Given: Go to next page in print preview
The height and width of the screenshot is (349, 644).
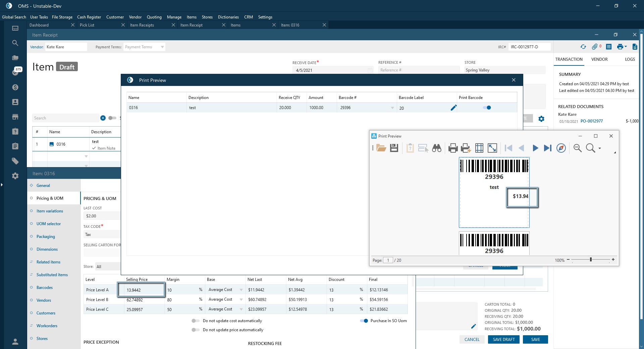Looking at the screenshot, I should click(535, 148).
